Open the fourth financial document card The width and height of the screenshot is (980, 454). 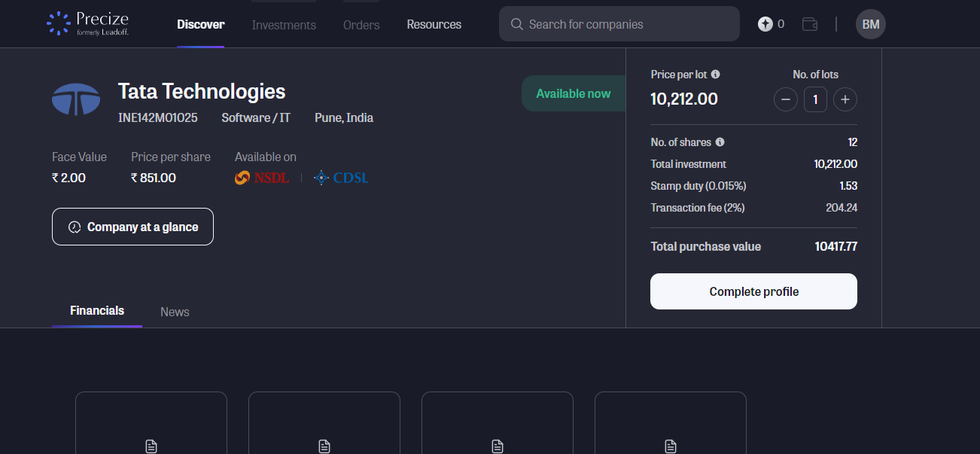point(671,423)
